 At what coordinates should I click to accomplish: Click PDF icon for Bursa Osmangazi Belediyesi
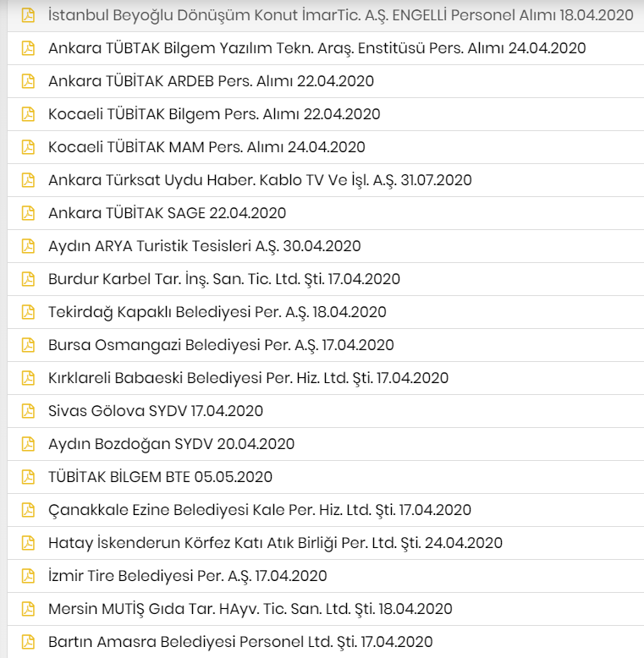(28, 344)
